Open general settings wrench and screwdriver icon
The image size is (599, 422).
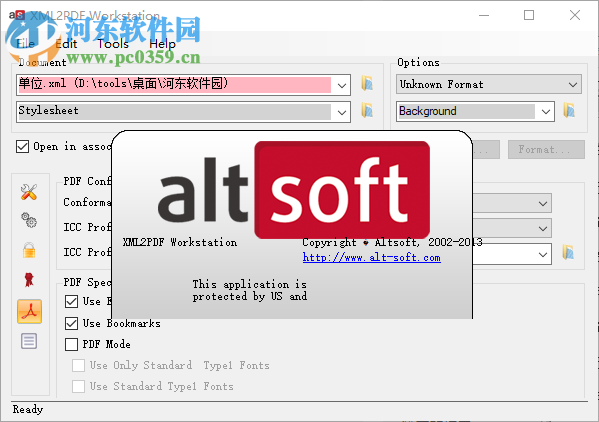(x=29, y=192)
